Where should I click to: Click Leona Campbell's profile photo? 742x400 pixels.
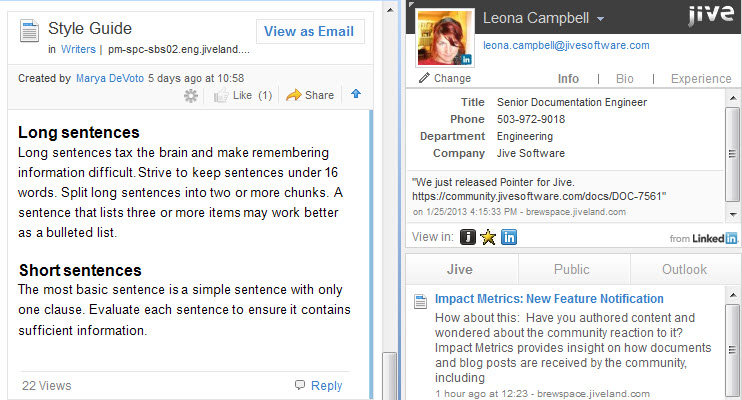(x=445, y=37)
